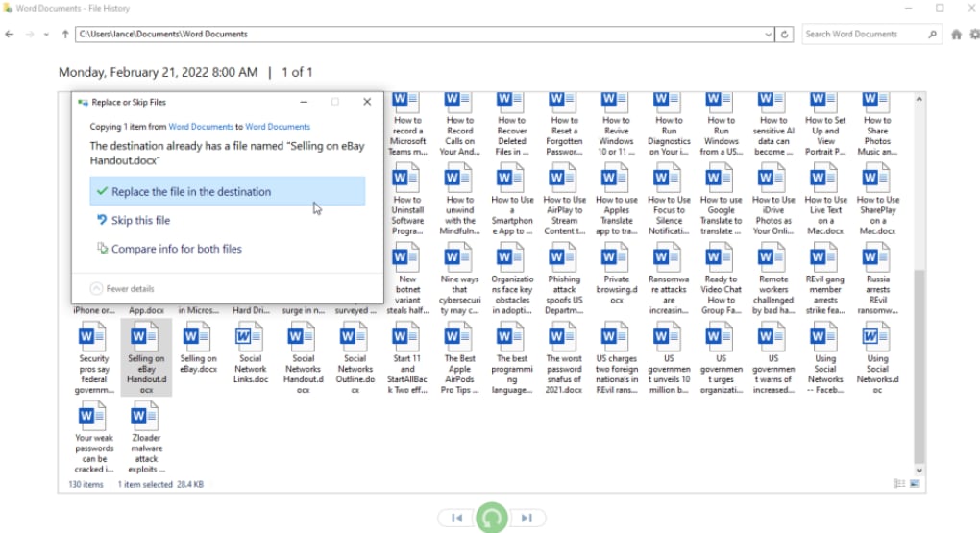Select How to Recover Deleted Files file
The width and height of the screenshot is (980, 533).
(x=512, y=125)
